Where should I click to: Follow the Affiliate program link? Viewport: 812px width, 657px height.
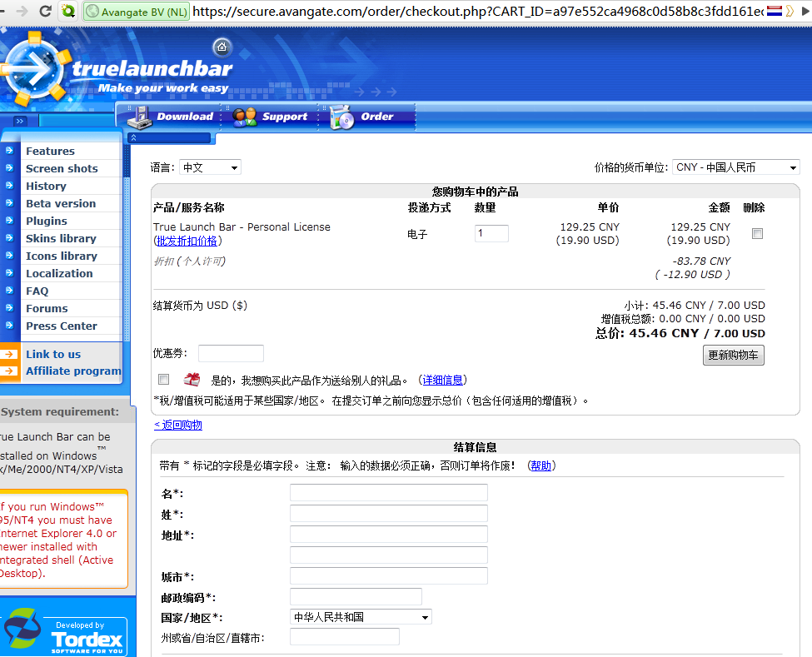pyautogui.click(x=73, y=371)
